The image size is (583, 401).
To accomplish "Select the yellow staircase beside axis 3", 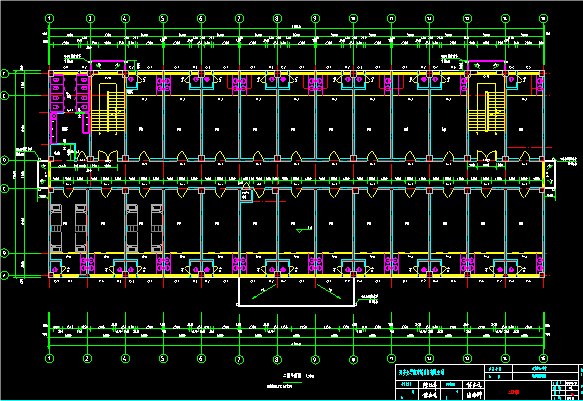I will [108, 108].
